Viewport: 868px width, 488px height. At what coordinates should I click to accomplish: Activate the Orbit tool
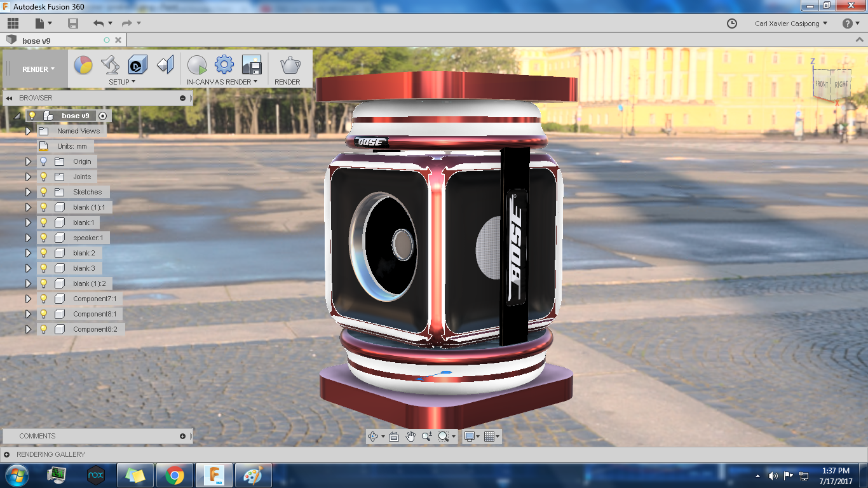click(x=372, y=437)
